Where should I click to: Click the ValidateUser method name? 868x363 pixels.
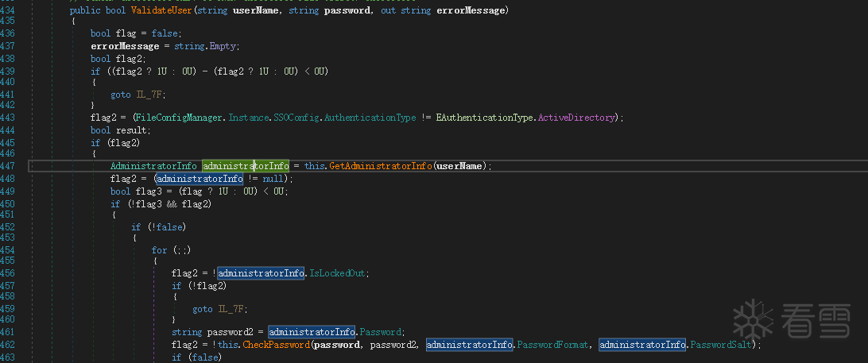(x=161, y=10)
